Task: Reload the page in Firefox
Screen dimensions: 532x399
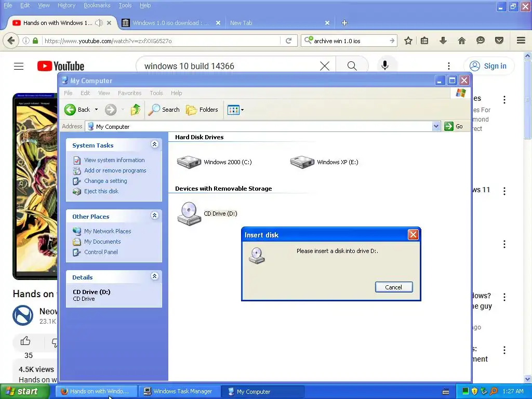Action: (x=289, y=41)
